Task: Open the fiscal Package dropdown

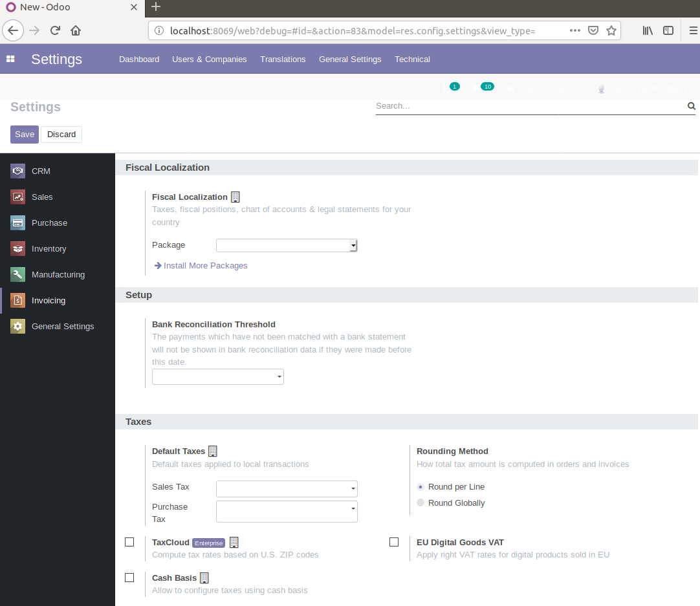Action: [287, 245]
